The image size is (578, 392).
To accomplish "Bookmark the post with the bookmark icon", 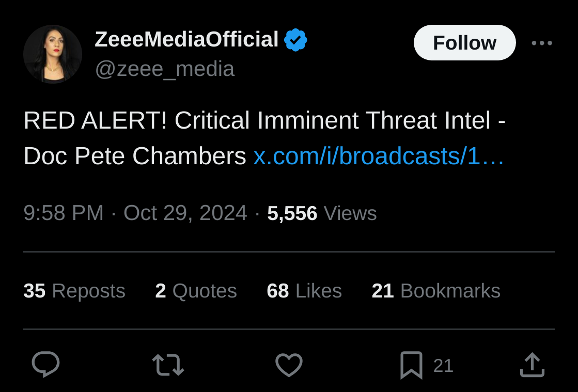I will point(411,365).
